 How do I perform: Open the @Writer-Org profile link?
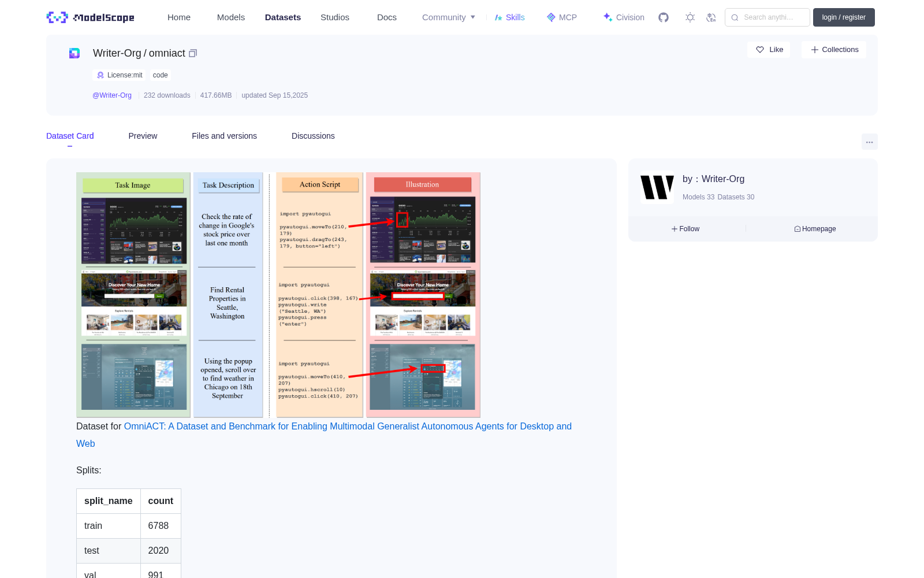pos(112,95)
